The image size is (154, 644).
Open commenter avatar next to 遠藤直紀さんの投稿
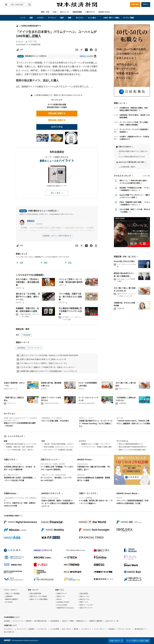pyautogui.click(x=95, y=56)
